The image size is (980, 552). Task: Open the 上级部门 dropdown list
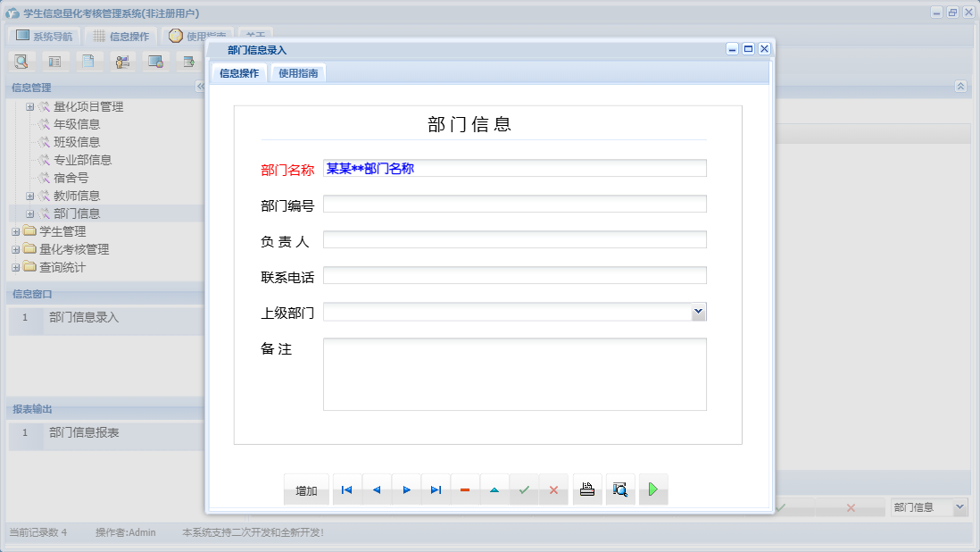[x=699, y=311]
